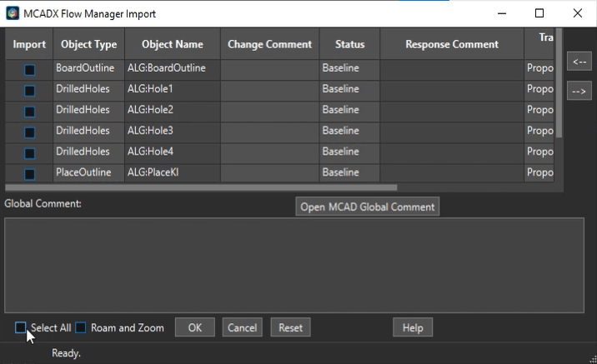This screenshot has height=364, width=597.
Task: Click Baseline status for ALG:Hole3
Action: point(349,132)
